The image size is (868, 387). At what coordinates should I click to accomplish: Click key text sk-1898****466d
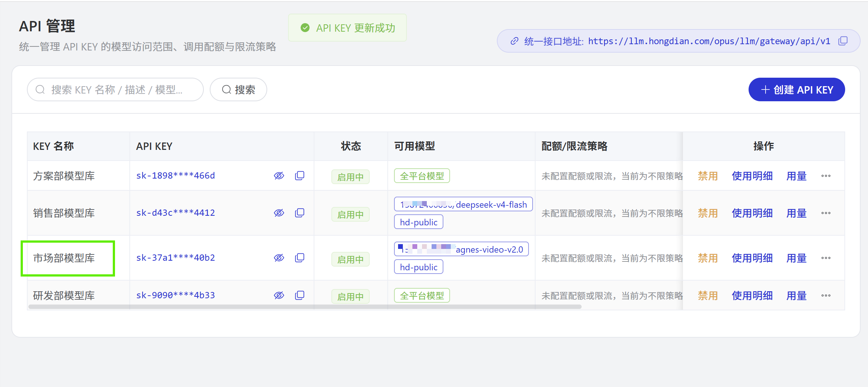175,176
